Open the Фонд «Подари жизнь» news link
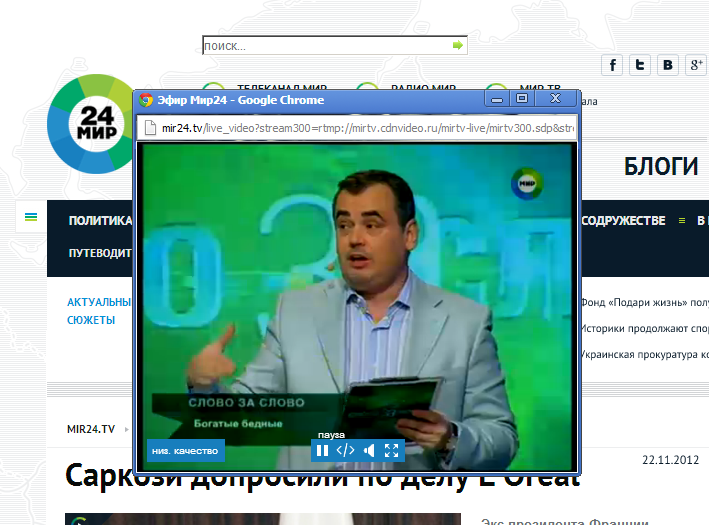Image resolution: width=709 pixels, height=525 pixels. [x=645, y=303]
